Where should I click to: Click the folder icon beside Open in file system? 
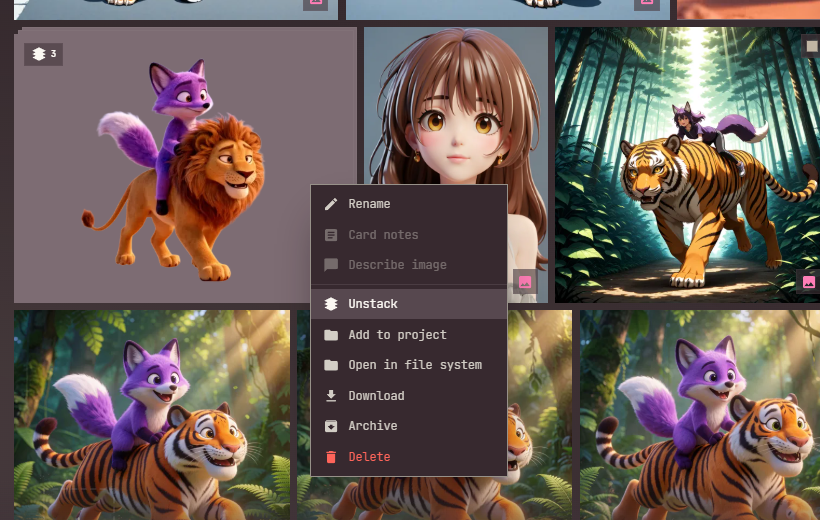click(x=331, y=365)
